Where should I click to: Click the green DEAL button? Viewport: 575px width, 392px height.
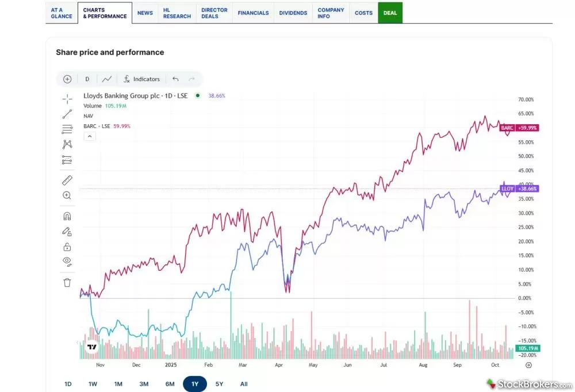pos(390,12)
